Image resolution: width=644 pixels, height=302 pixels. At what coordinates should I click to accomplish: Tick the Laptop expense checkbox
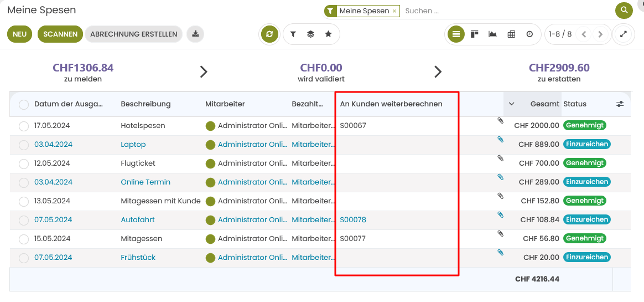[x=24, y=145]
